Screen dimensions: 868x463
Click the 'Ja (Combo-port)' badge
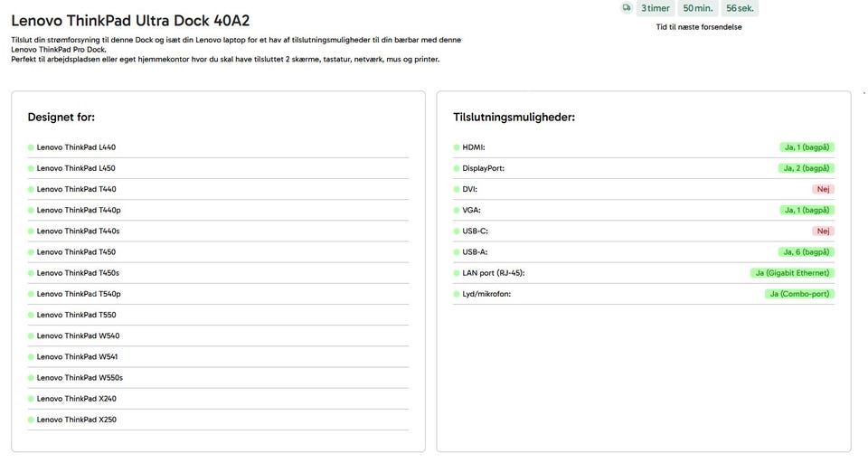[x=799, y=294]
